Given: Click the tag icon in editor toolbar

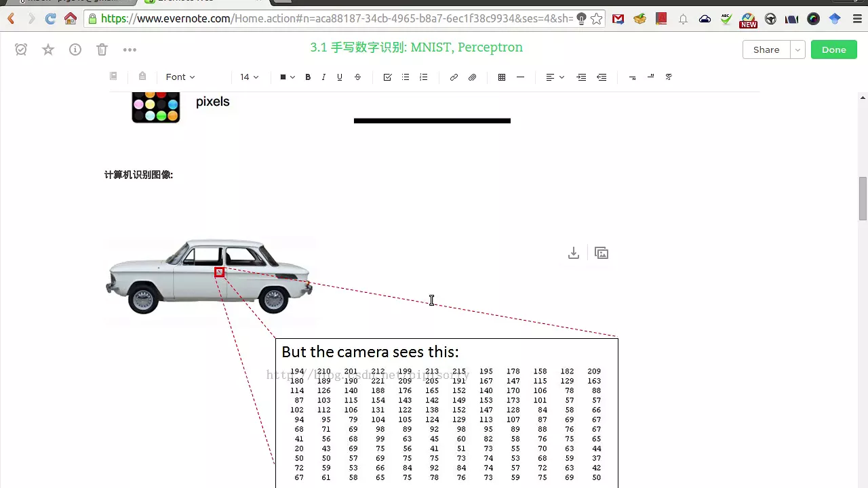Looking at the screenshot, I should [142, 77].
